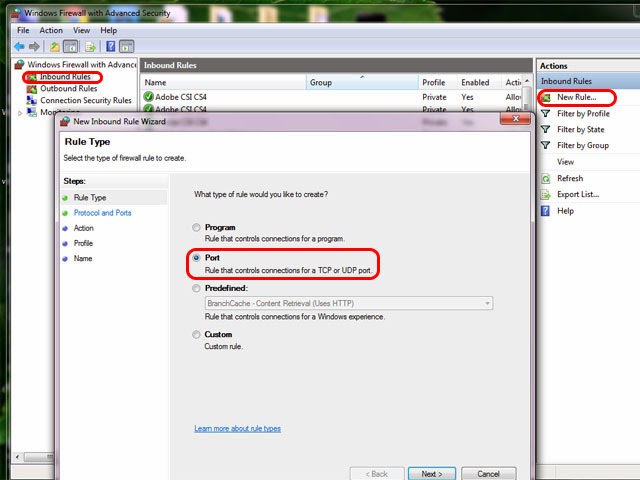
Task: Click the Help icon in Actions pane
Action: (x=546, y=211)
